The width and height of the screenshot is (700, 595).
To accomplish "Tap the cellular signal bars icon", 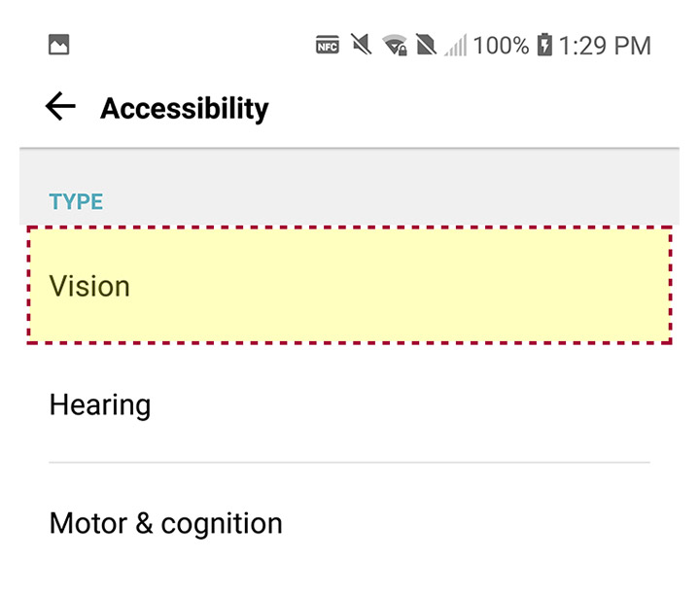I will tap(455, 45).
